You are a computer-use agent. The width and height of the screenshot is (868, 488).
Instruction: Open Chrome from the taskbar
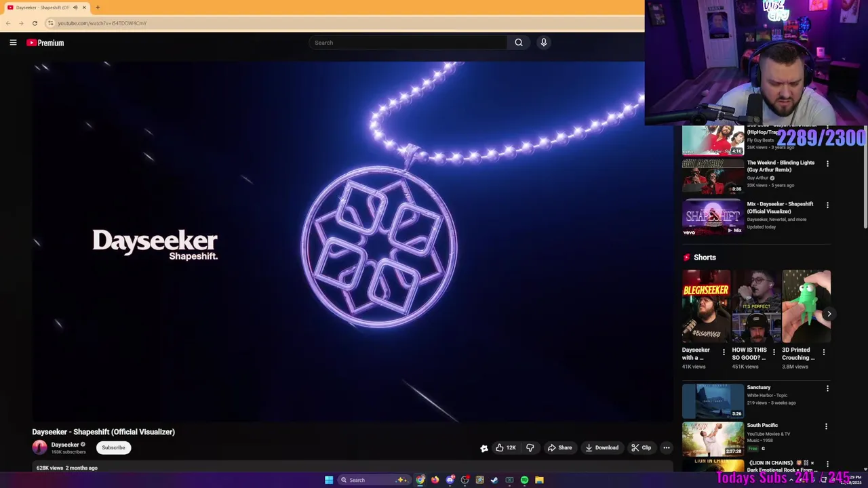click(x=420, y=480)
